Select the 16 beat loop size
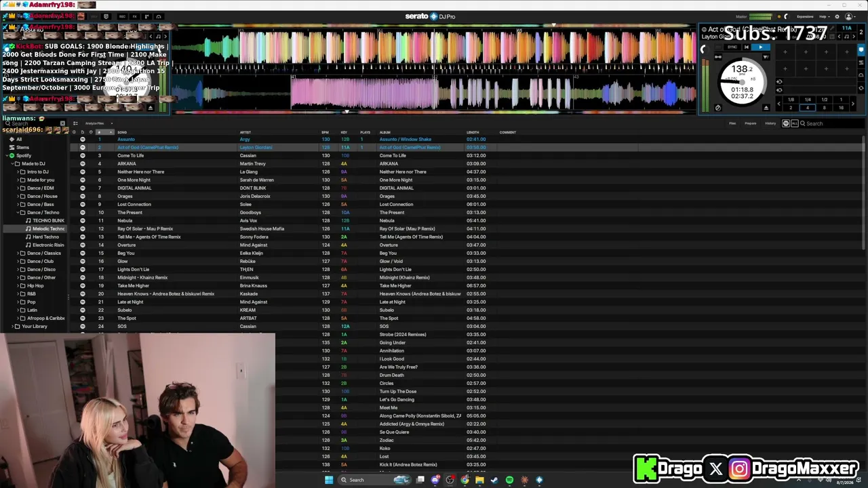Screen dimensions: 868x488 click(842, 107)
